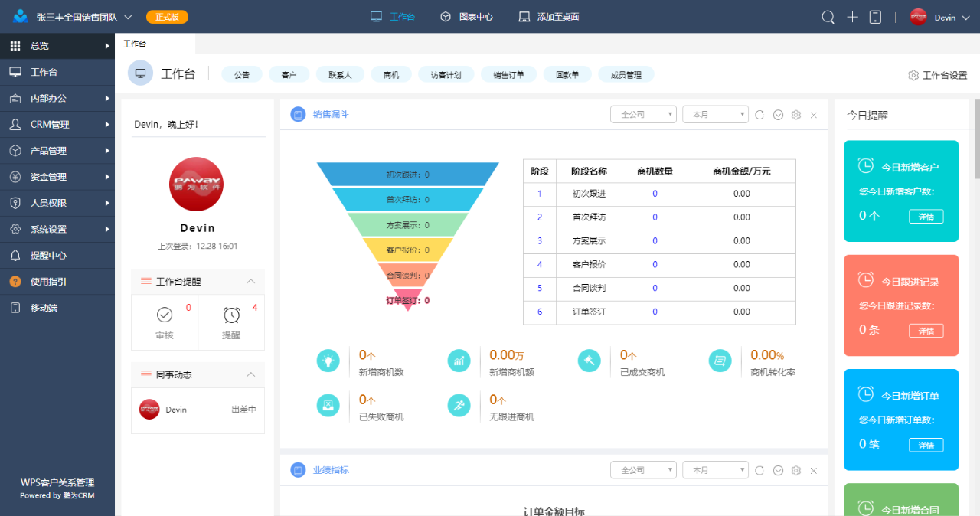Open 工作台设置 link
The width and height of the screenshot is (980, 516).
click(937, 75)
